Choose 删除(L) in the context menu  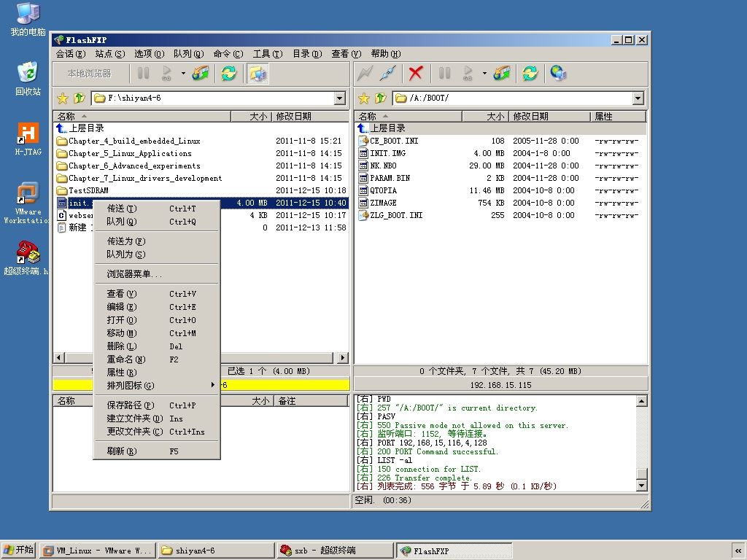click(157, 346)
